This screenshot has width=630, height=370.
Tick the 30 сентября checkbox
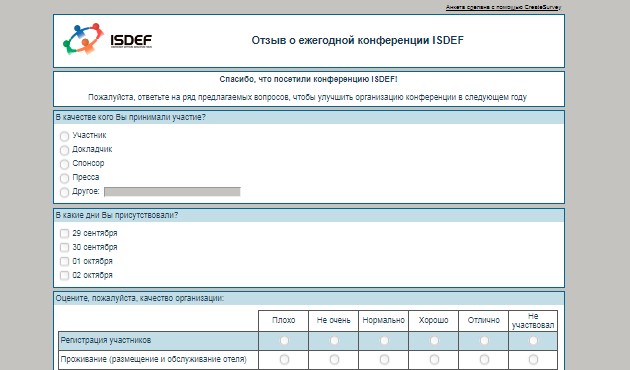click(64, 247)
